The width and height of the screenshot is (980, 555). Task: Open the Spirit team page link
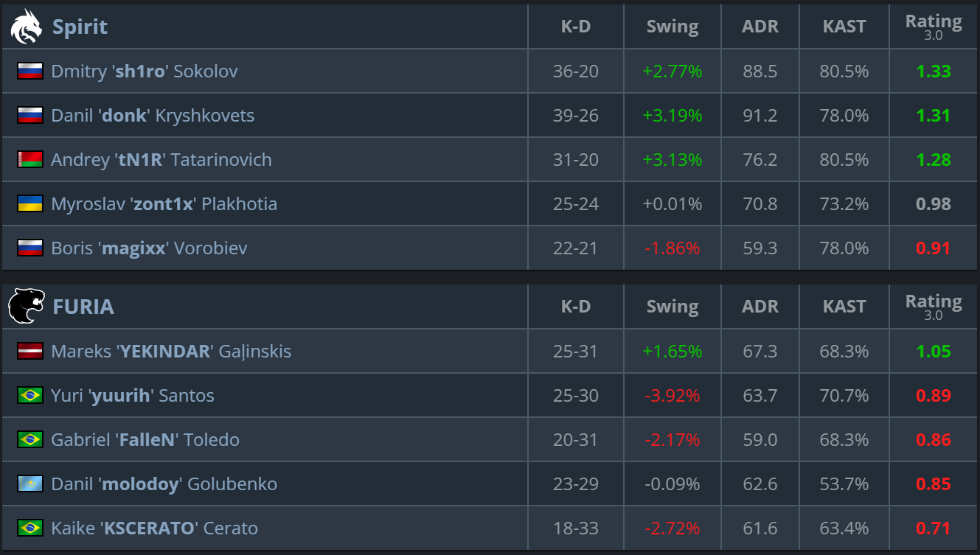[x=80, y=27]
